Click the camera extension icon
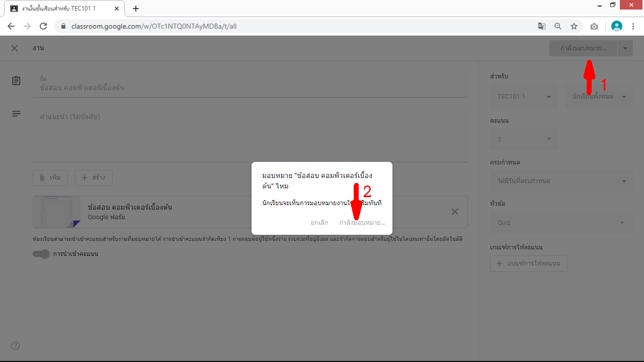 tap(594, 26)
